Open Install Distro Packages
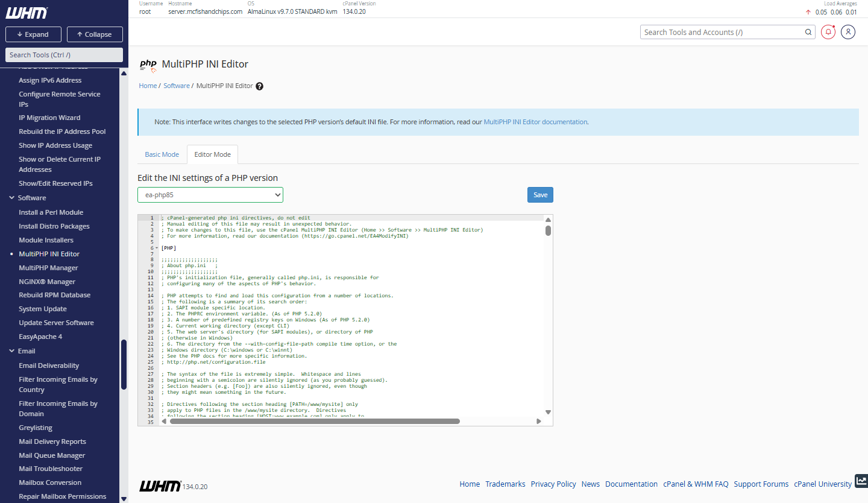This screenshot has width=868, height=503. [x=54, y=226]
